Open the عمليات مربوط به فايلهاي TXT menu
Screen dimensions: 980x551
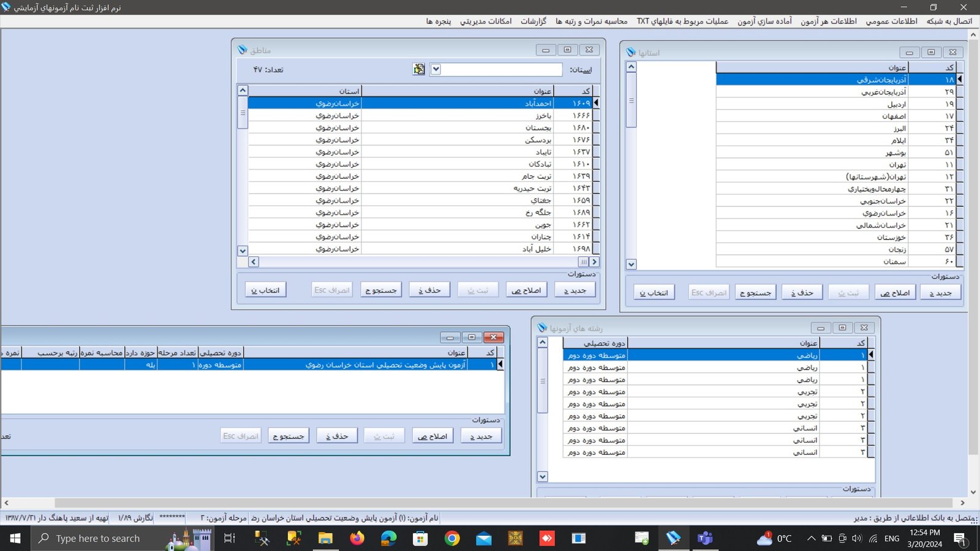[682, 21]
